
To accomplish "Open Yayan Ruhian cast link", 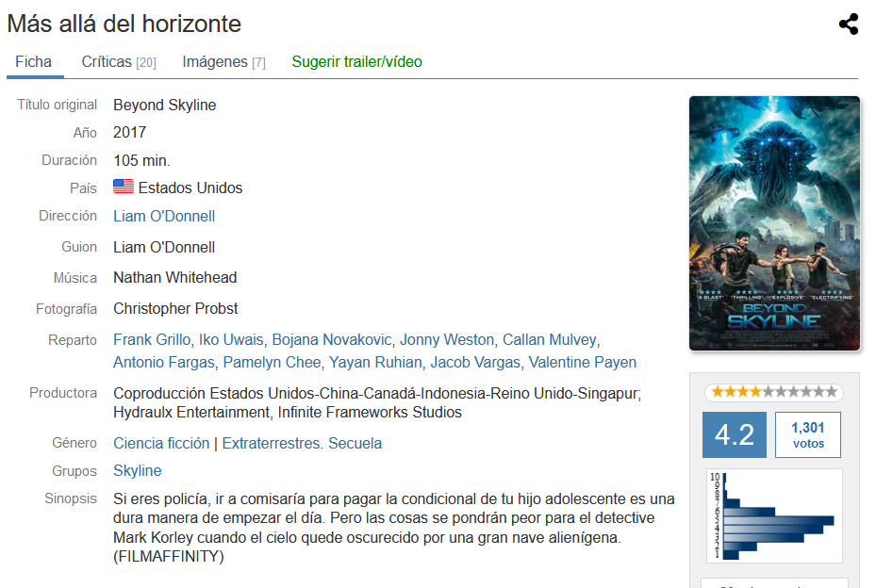I will pos(375,362).
